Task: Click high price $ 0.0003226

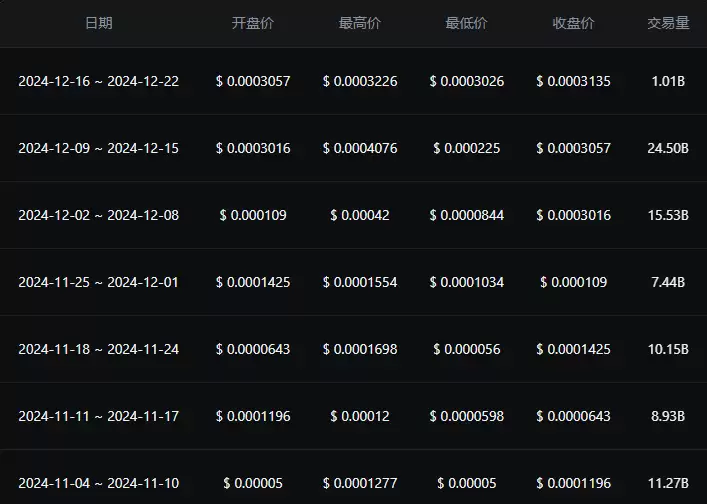Action: pyautogui.click(x=360, y=81)
